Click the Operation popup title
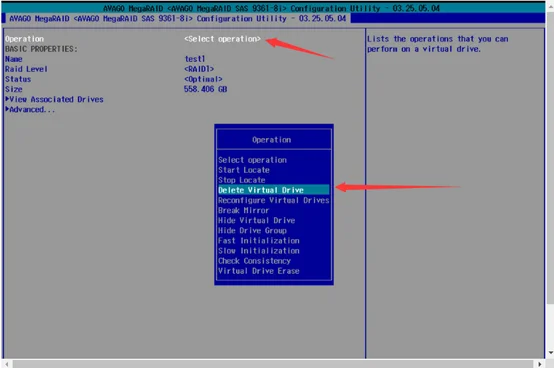The height and width of the screenshot is (368, 554). tap(271, 140)
